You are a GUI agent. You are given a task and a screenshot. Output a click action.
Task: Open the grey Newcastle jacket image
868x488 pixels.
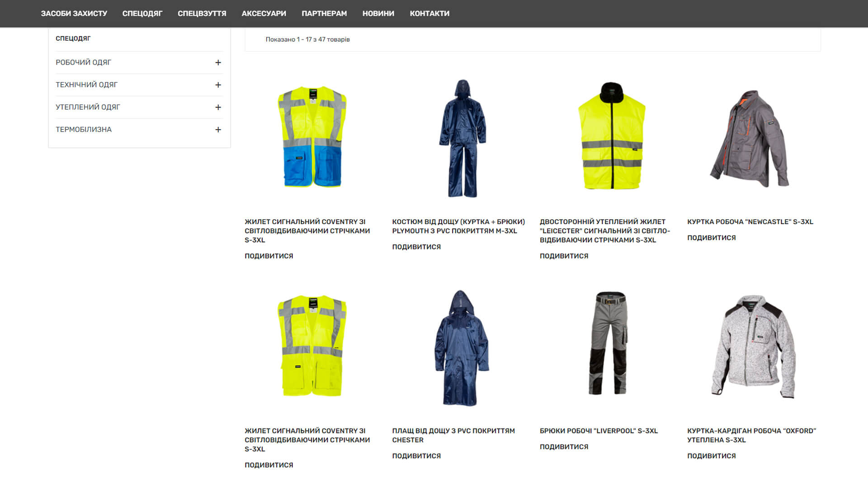click(x=750, y=138)
